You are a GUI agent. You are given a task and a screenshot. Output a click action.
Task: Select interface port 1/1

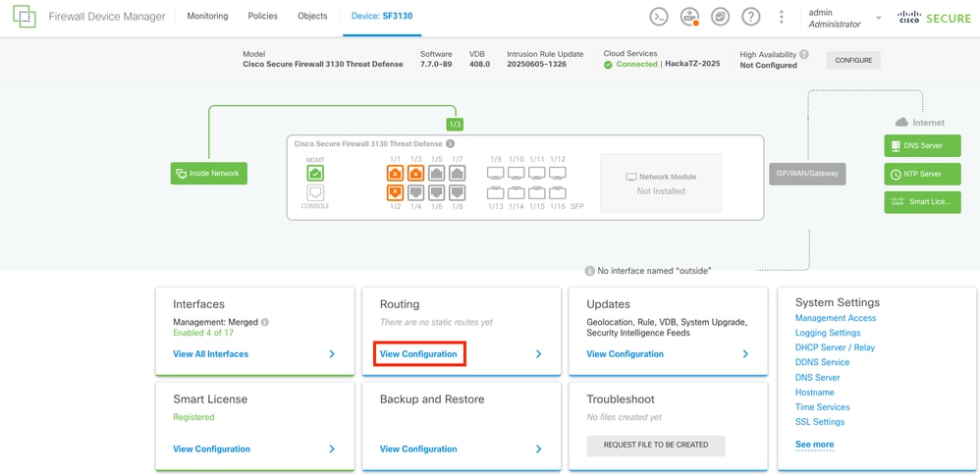pyautogui.click(x=395, y=173)
